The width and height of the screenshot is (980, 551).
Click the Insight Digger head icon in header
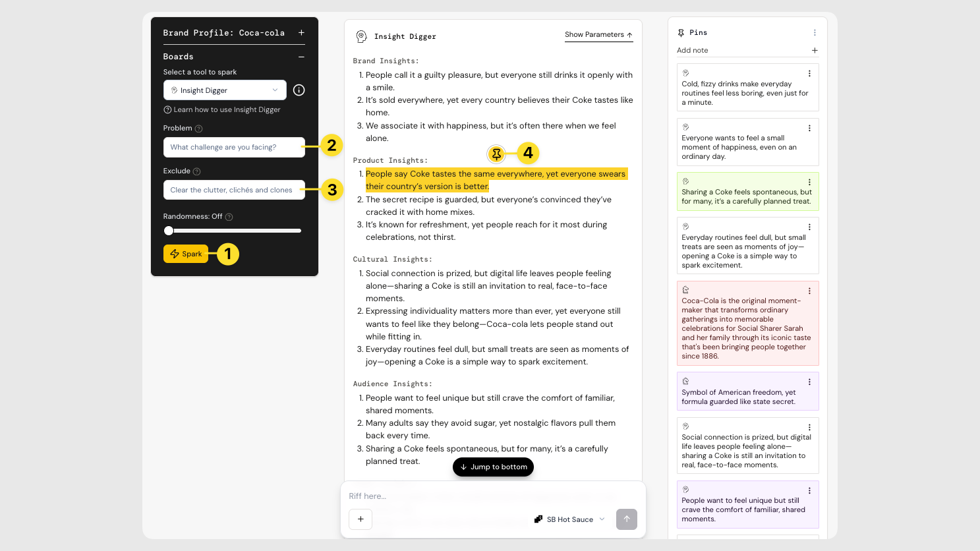click(361, 36)
